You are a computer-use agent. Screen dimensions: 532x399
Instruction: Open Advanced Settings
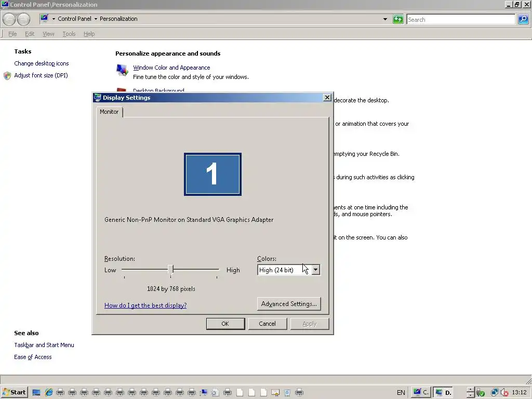tap(289, 304)
